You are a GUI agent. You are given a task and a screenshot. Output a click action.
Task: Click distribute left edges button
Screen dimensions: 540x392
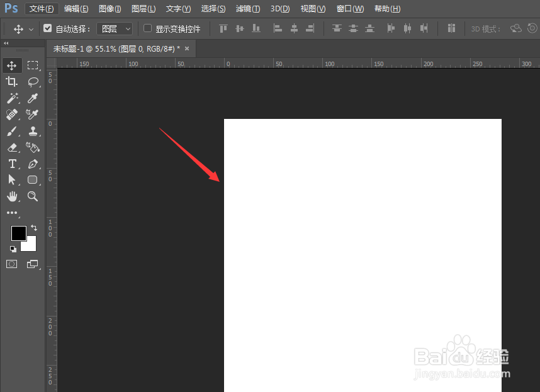pos(391,28)
